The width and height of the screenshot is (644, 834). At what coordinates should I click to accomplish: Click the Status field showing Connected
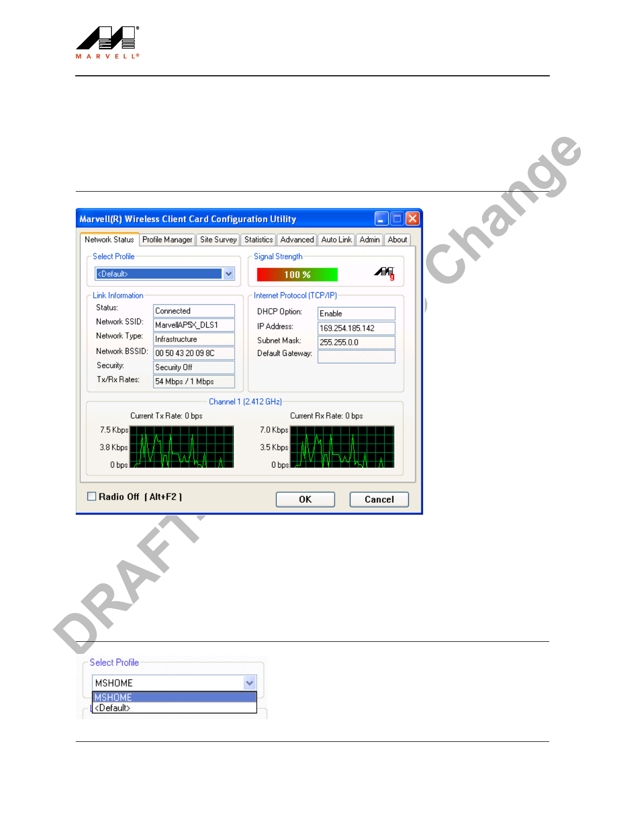[194, 311]
